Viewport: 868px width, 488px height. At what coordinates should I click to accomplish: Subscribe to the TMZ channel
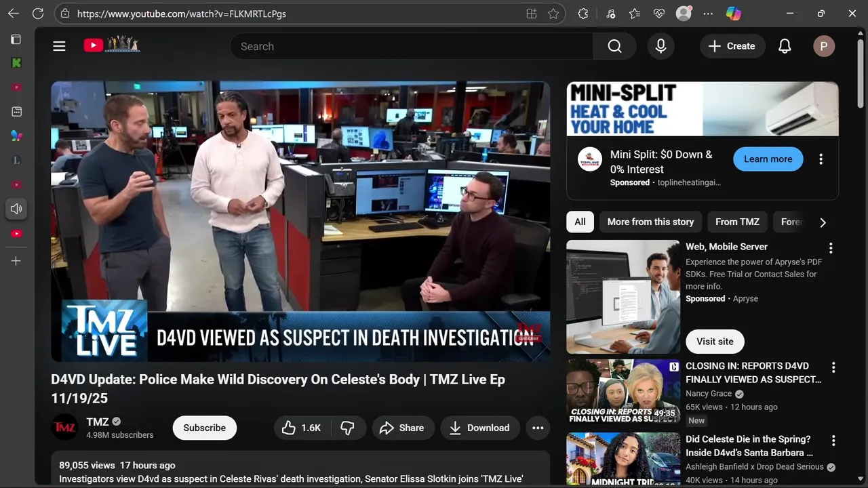204,428
